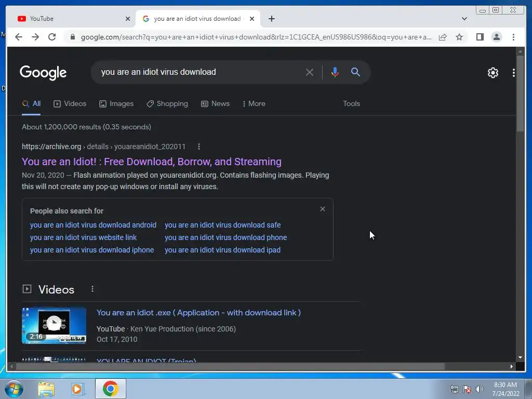Click inside the Google search field
Image resolution: width=532 pixels, height=399 pixels.
click(200, 72)
